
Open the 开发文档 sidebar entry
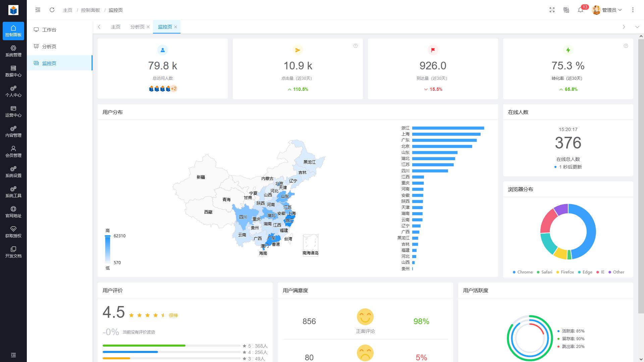click(13, 252)
